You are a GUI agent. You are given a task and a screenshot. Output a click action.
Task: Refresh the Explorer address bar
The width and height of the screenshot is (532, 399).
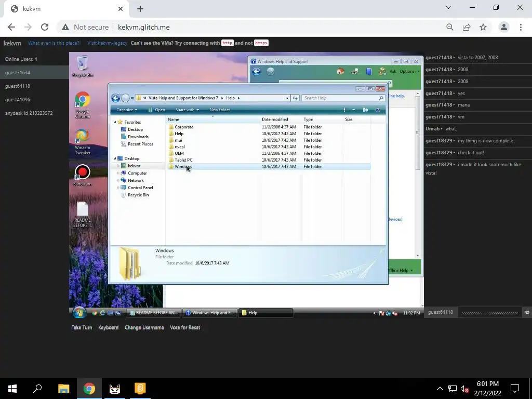(x=295, y=98)
